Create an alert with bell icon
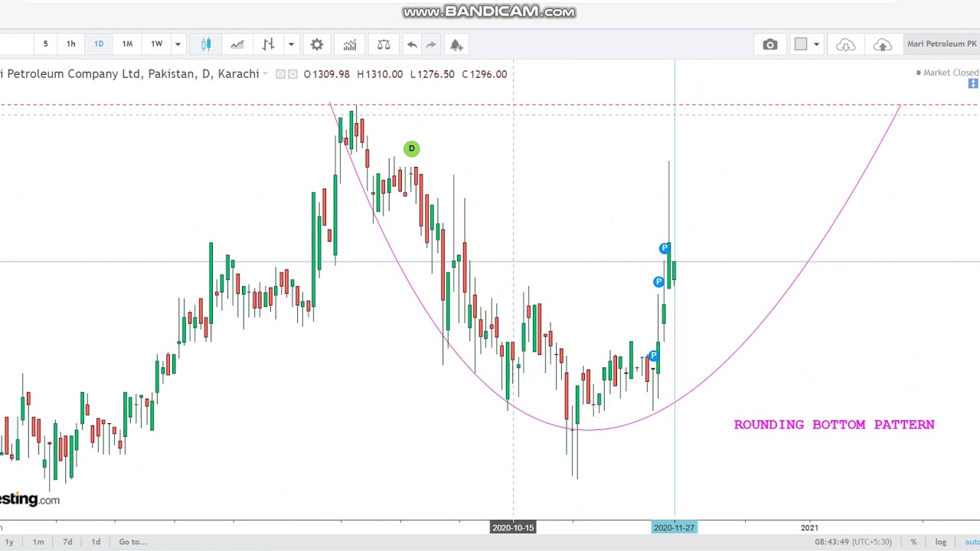 (456, 44)
